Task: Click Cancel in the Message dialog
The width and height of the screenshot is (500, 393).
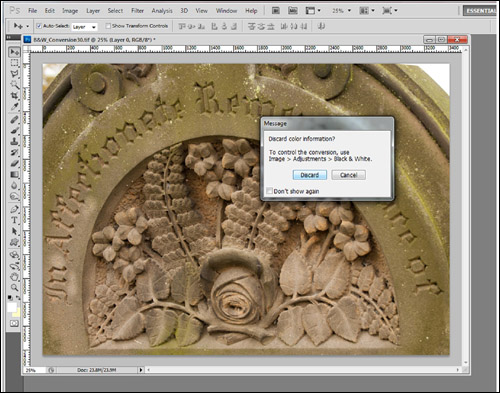Action: click(349, 175)
